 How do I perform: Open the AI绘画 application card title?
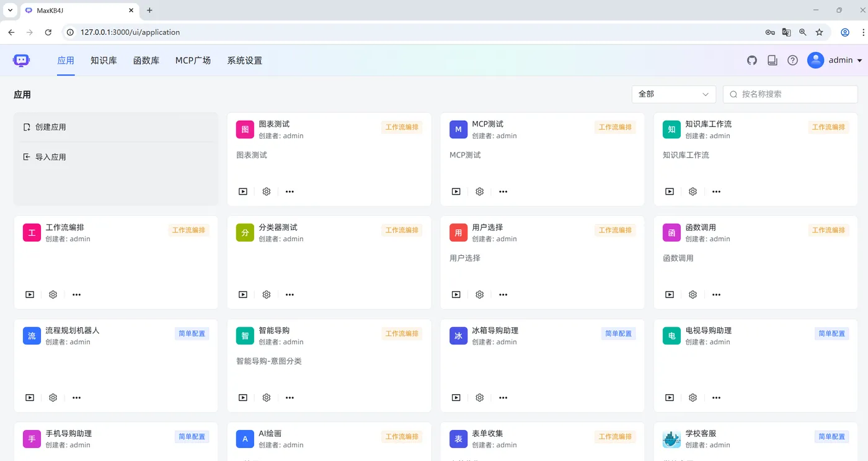(270, 434)
